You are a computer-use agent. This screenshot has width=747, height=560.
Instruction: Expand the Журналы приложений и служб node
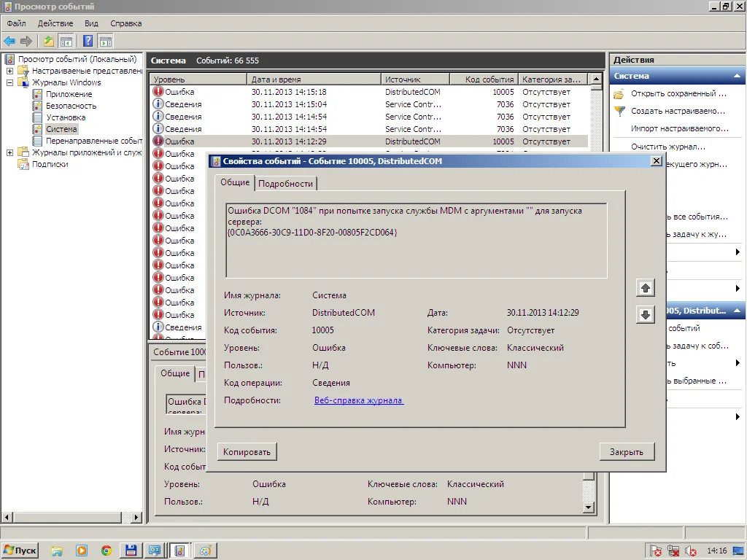(x=9, y=152)
